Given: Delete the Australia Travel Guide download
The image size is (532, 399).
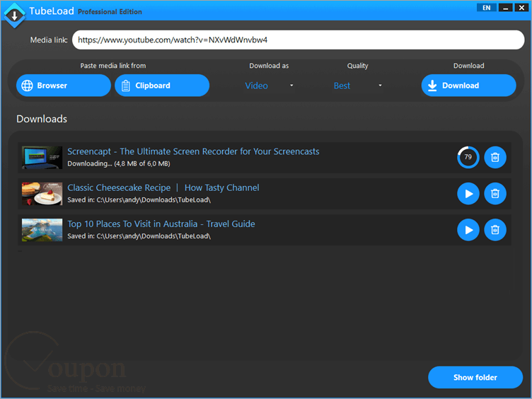Looking at the screenshot, I should (x=495, y=230).
